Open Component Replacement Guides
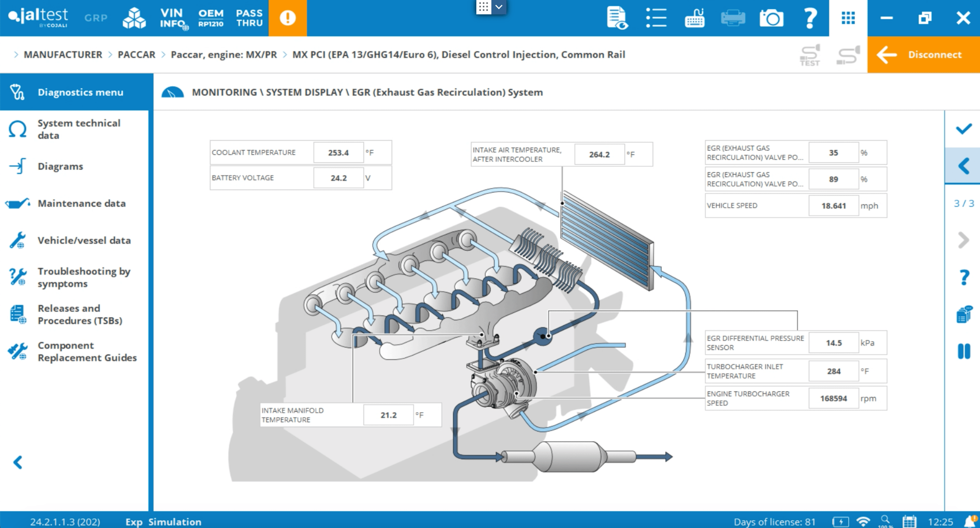This screenshot has width=980, height=528. pyautogui.click(x=87, y=352)
